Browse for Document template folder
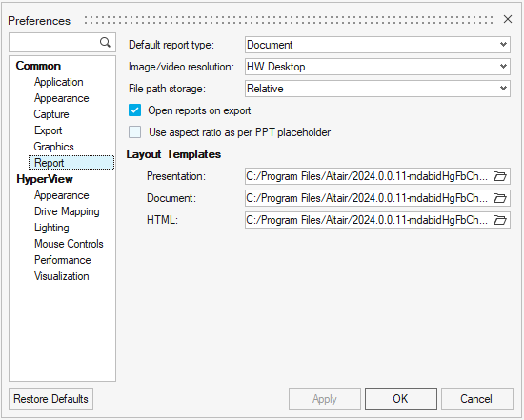The image size is (524, 420). [x=500, y=198]
